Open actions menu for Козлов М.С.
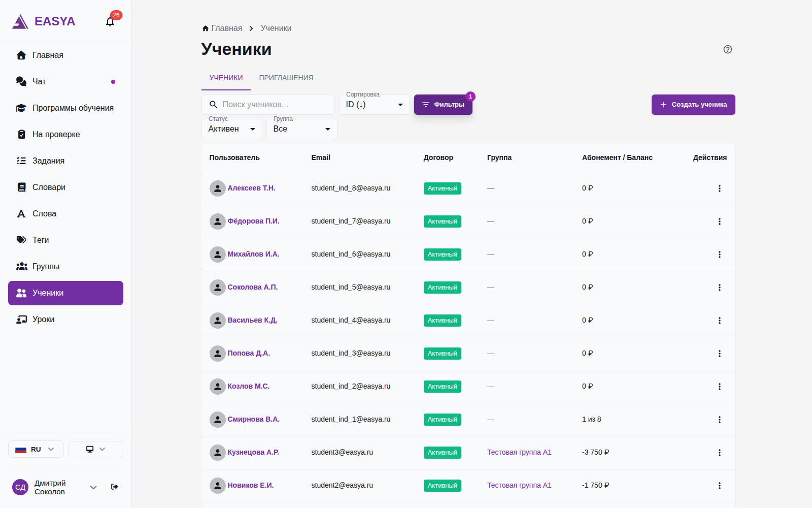The image size is (812, 508). pos(719,387)
